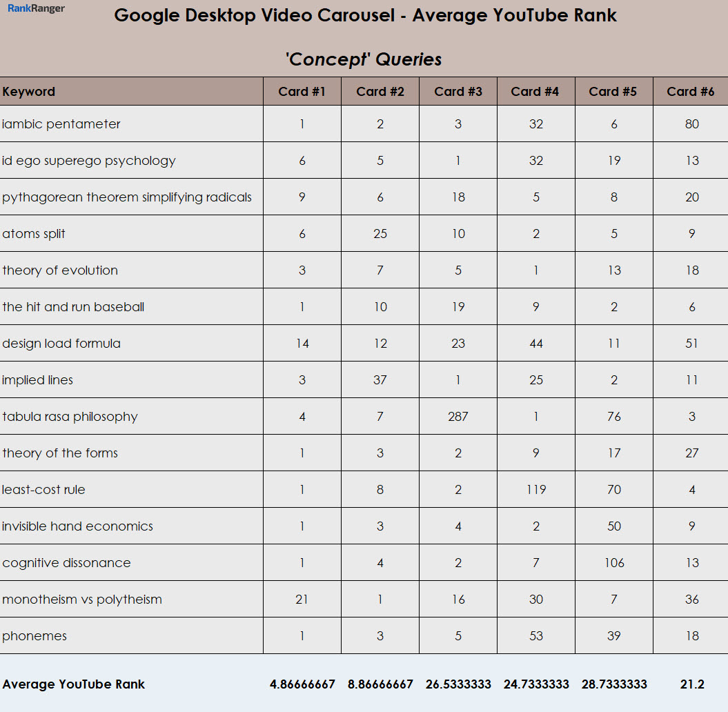This screenshot has width=728, height=712.
Task: Click the Card #1 column header
Action: click(302, 92)
